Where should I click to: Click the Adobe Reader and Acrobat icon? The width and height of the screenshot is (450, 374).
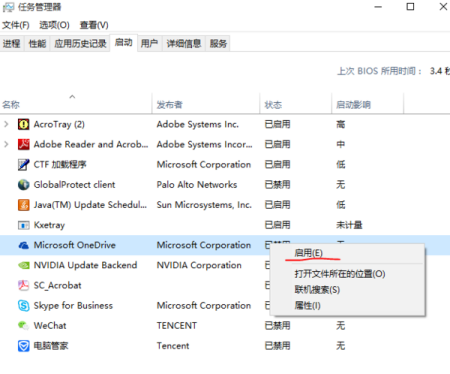pyautogui.click(x=23, y=144)
